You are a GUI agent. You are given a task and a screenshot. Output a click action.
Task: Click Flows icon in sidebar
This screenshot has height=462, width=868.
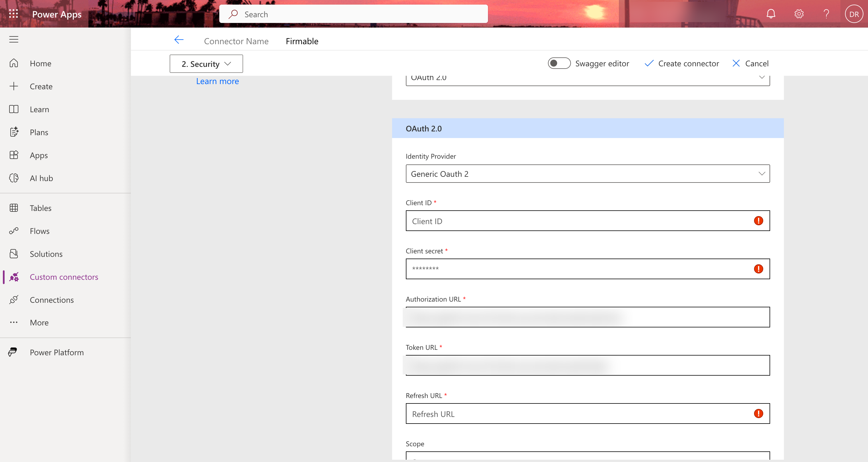[x=14, y=231]
